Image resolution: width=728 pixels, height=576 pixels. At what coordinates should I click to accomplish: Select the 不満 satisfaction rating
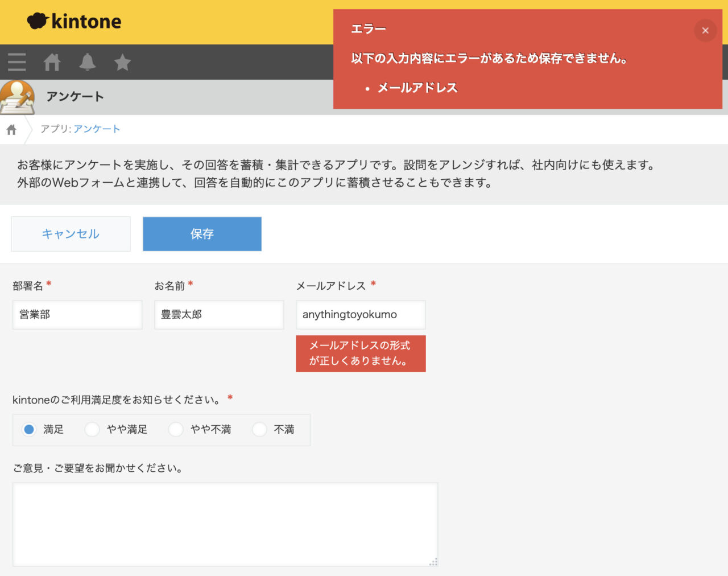(259, 429)
